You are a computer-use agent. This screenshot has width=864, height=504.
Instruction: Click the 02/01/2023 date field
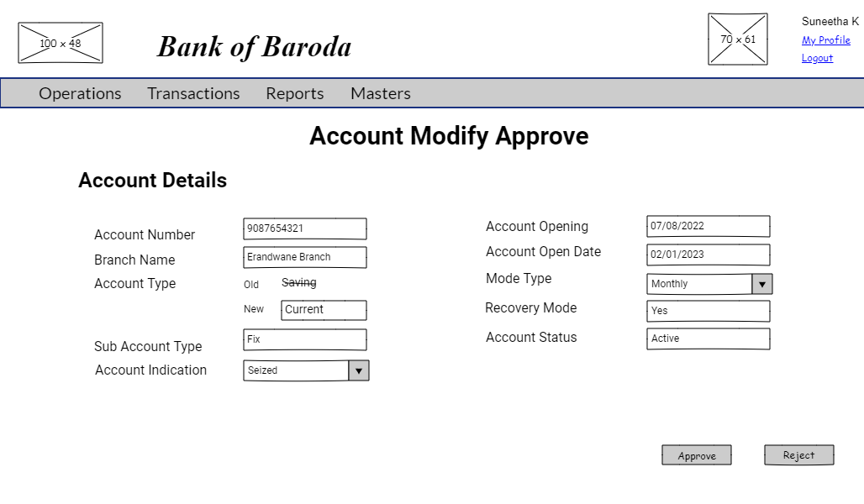pyautogui.click(x=708, y=255)
